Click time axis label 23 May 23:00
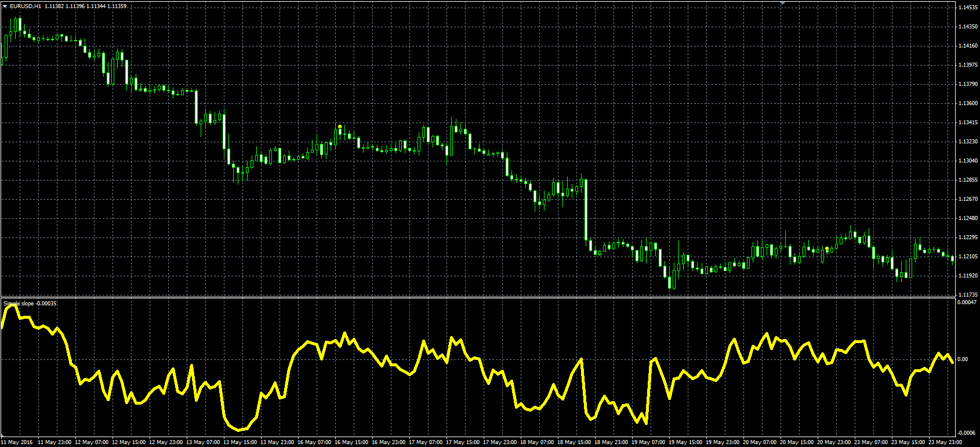The height and width of the screenshot is (447, 980). click(945, 442)
